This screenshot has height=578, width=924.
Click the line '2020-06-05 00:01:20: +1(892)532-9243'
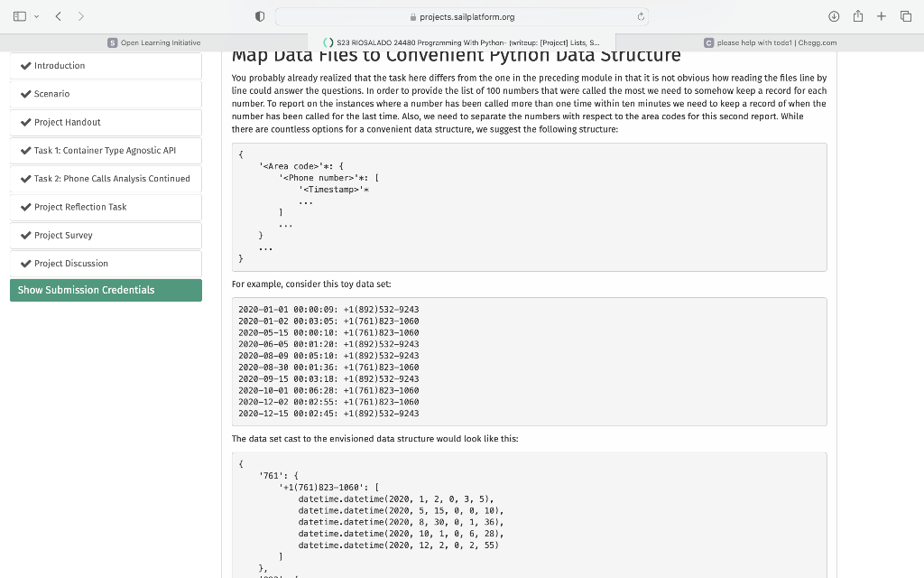tap(328, 344)
